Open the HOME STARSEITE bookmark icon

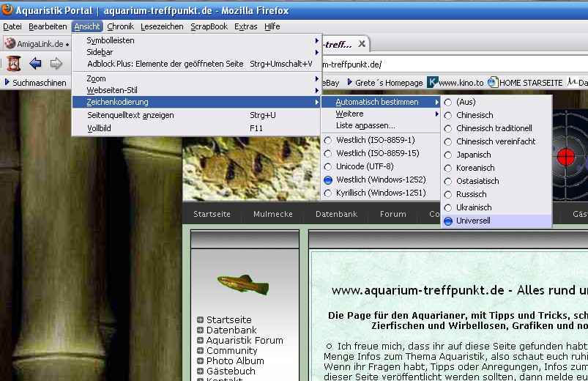[493, 83]
